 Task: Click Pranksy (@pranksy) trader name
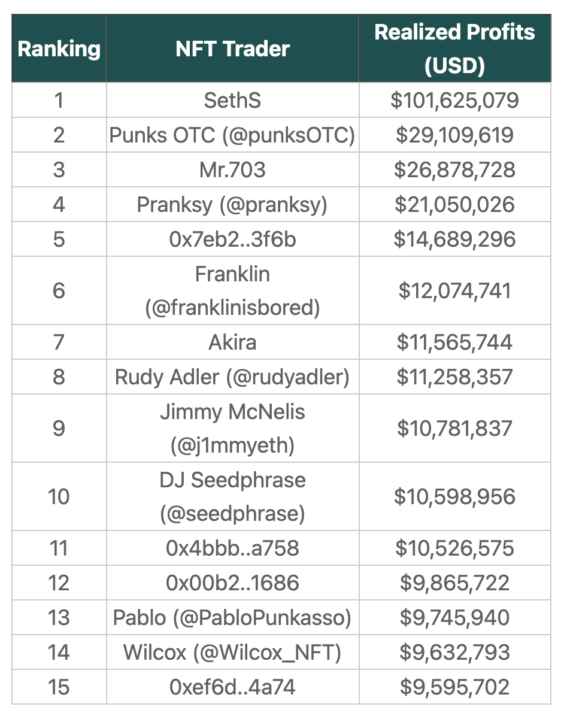click(x=232, y=205)
